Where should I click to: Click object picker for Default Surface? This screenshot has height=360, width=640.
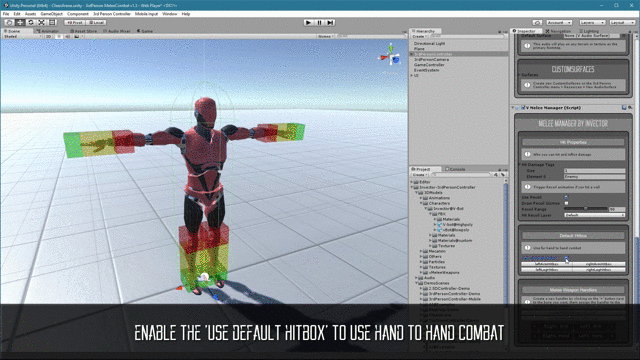click(x=624, y=36)
